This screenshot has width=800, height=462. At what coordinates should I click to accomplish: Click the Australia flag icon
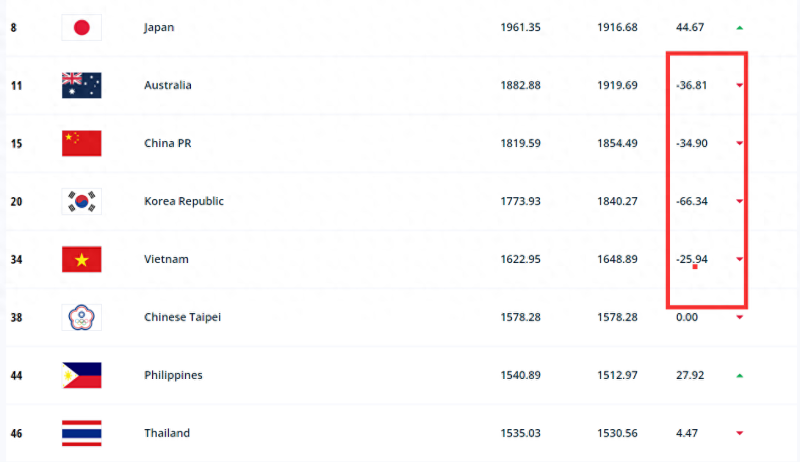pos(81,85)
